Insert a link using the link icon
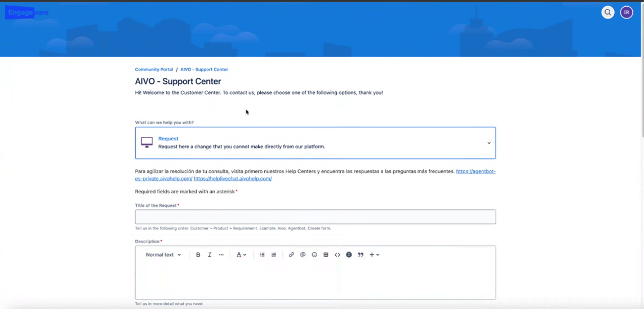The height and width of the screenshot is (309, 644). [x=291, y=255]
